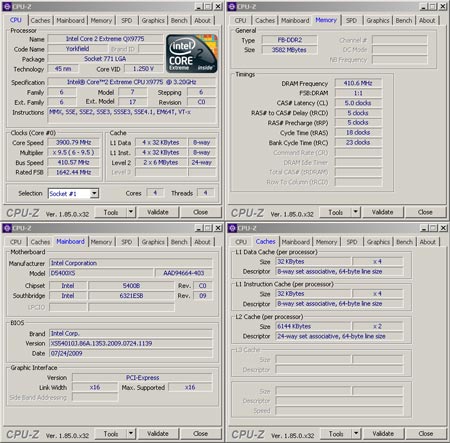Image resolution: width=450 pixels, height=443 pixels.
Task: Click Code Name value Yorkfield
Action: [77, 49]
